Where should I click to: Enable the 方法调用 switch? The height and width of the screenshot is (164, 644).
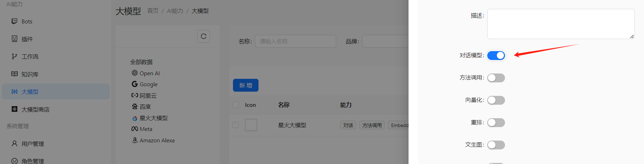point(496,78)
